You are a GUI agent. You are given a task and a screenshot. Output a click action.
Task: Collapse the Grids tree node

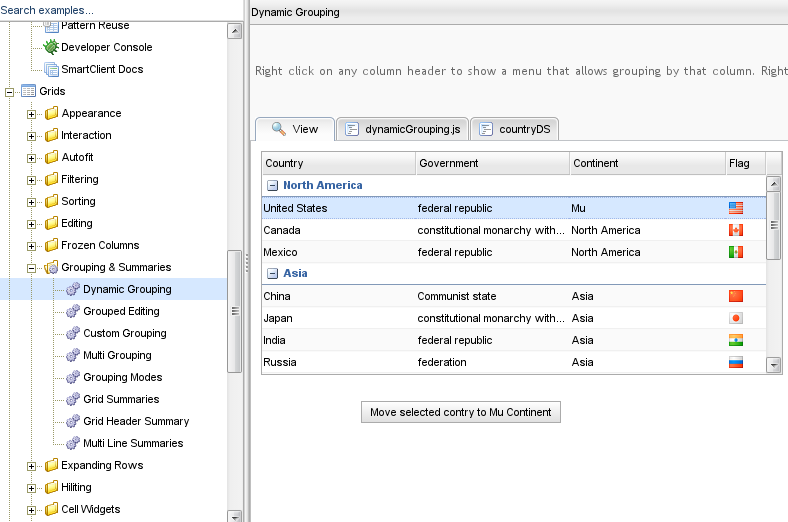point(9,92)
